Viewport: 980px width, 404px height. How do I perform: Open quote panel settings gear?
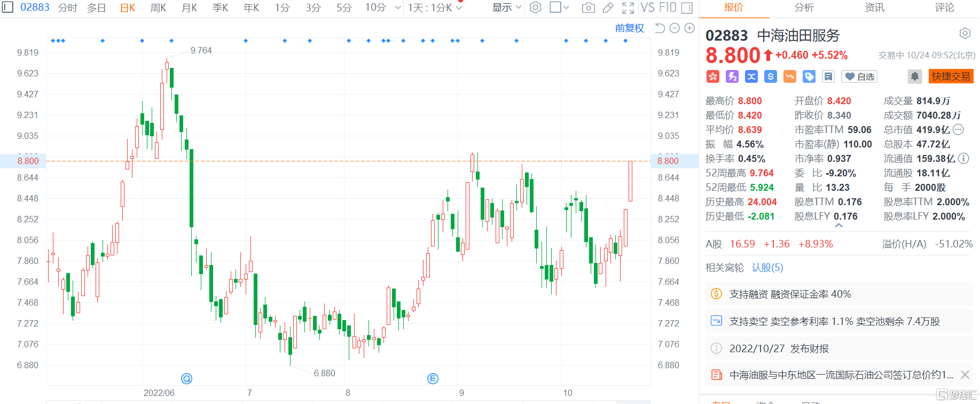(965, 34)
